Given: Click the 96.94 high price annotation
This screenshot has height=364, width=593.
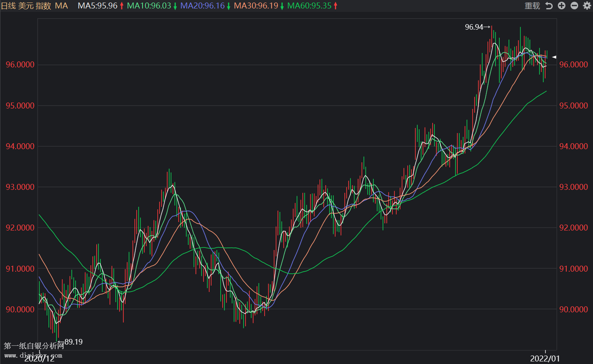Looking at the screenshot, I should (x=474, y=27).
